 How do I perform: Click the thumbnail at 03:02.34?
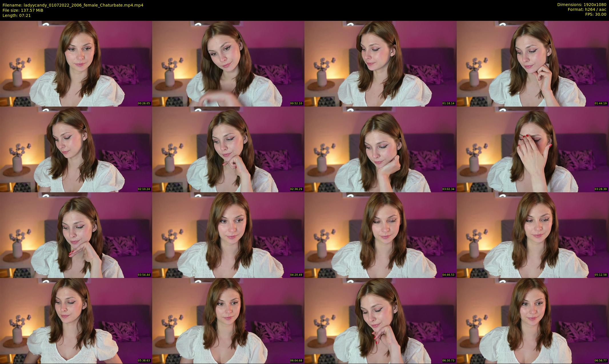click(380, 149)
